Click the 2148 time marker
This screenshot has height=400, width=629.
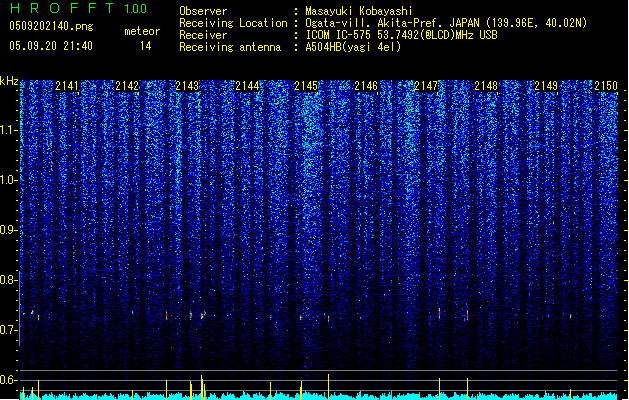pyautogui.click(x=486, y=85)
